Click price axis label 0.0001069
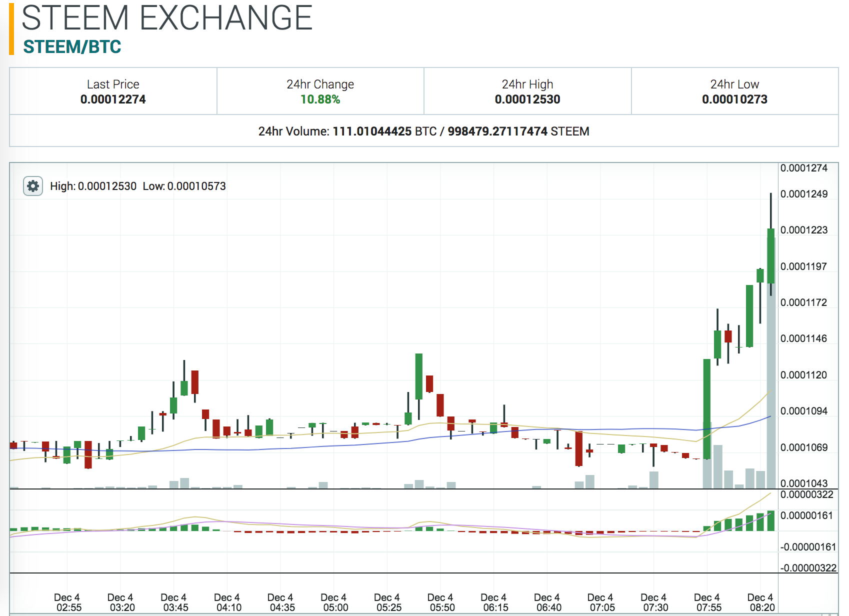 click(x=804, y=447)
